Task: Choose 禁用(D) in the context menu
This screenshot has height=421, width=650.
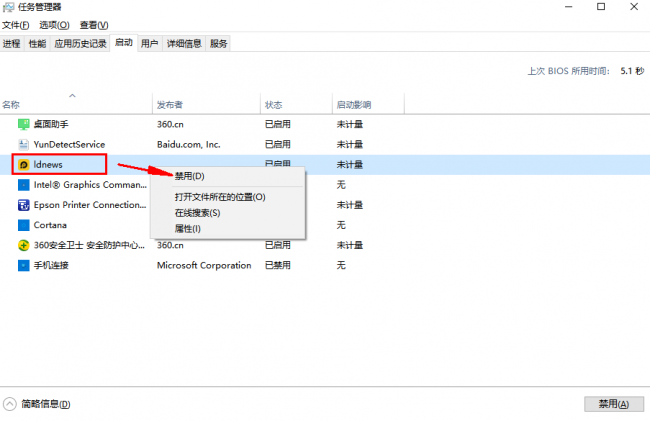Action: pyautogui.click(x=228, y=176)
